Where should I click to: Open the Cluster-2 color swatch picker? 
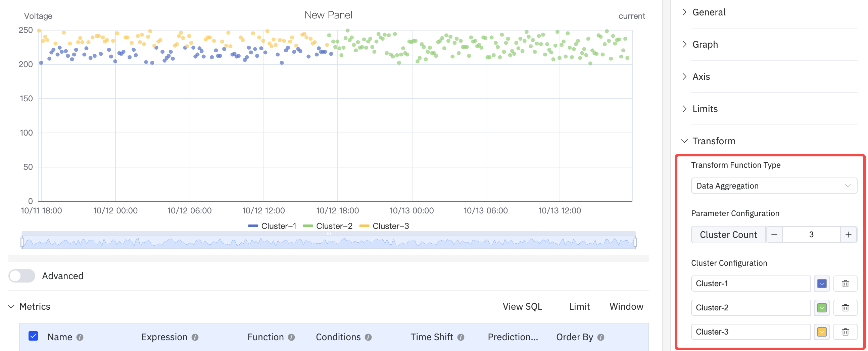point(822,308)
